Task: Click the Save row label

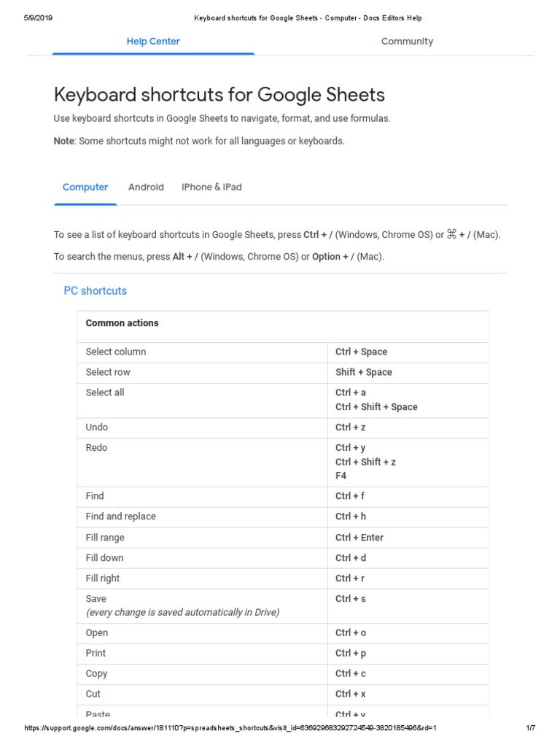Action: [96, 599]
